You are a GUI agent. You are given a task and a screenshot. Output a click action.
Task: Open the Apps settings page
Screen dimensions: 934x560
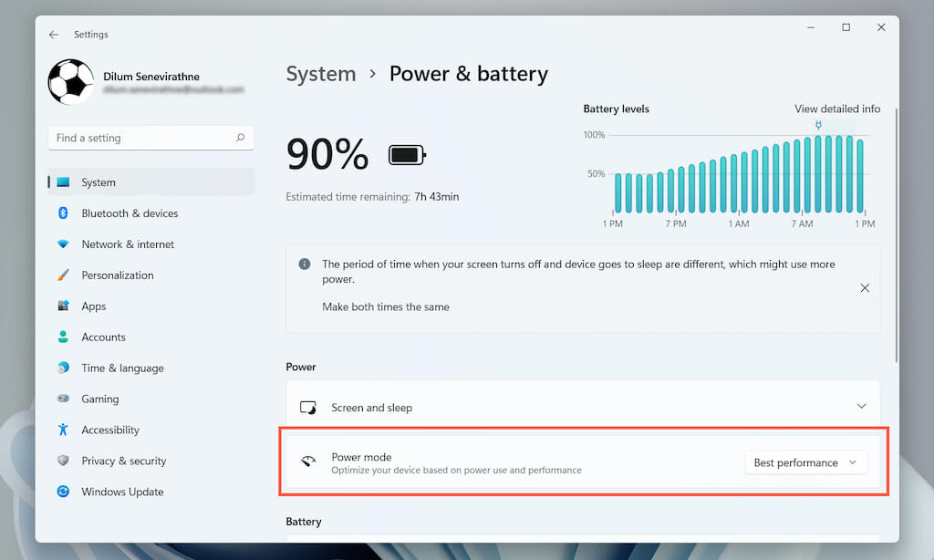[94, 306]
